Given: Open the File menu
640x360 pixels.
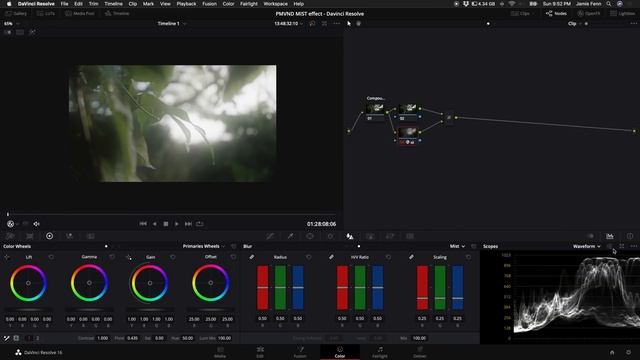Looking at the screenshot, I should 64,4.
